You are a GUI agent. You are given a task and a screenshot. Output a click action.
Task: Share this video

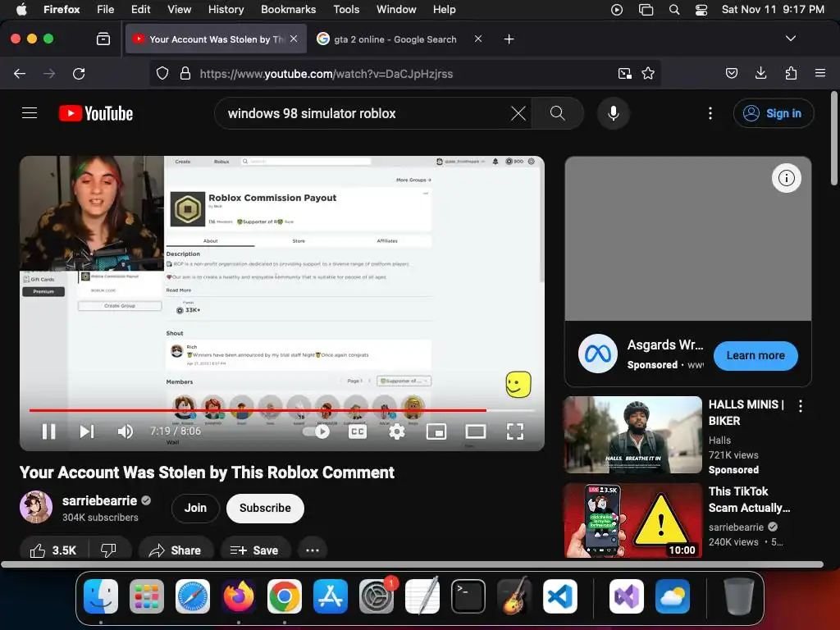176,550
